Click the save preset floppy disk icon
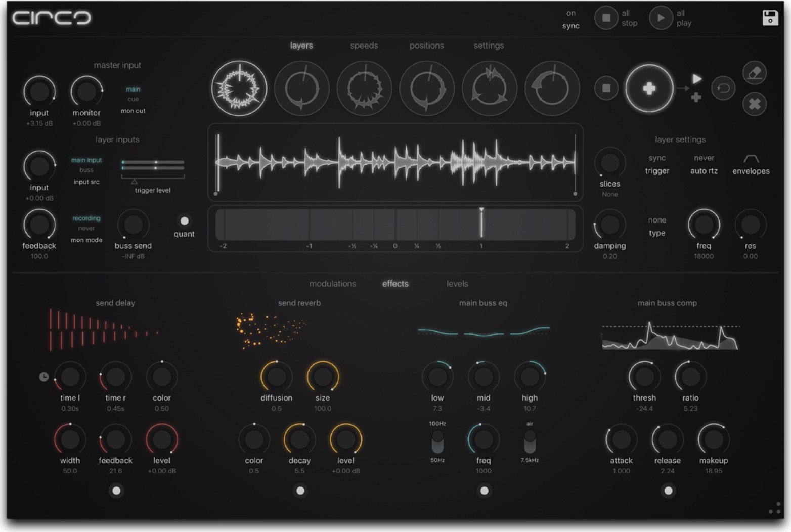The height and width of the screenshot is (532, 791). pyautogui.click(x=770, y=18)
